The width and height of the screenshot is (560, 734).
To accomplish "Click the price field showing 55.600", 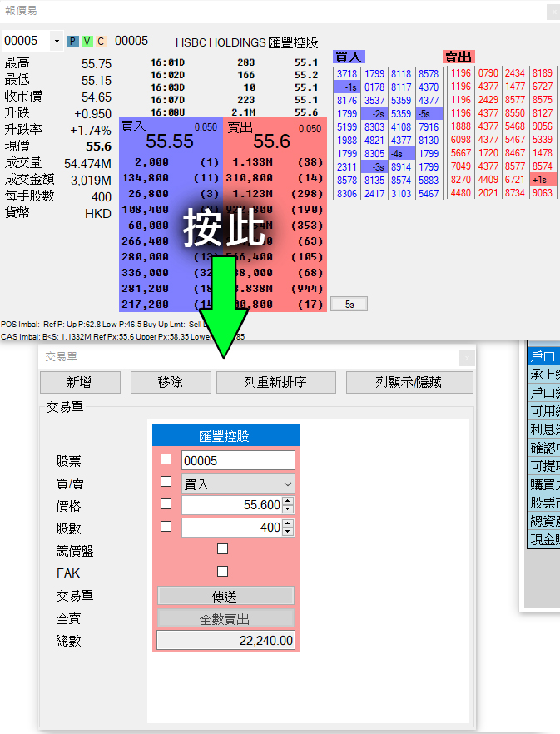I will 232,505.
